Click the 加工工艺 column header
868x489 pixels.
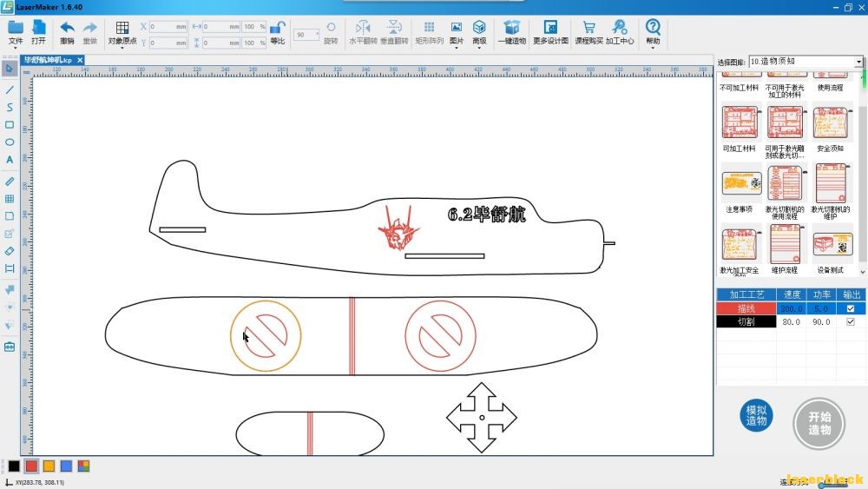tap(746, 294)
